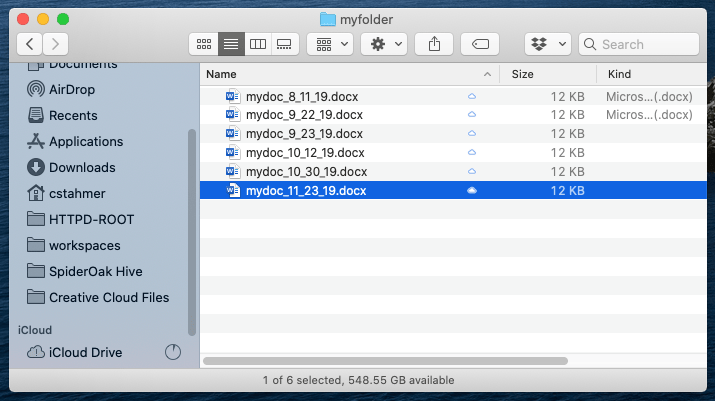Click the horizontal scrollbar at the bottom
This screenshot has width=715, height=401.
coord(385,359)
